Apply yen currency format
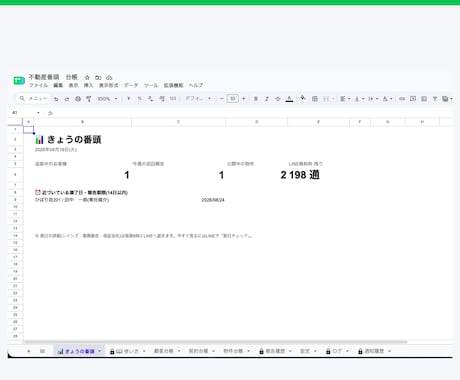This screenshot has width=460, height=380. click(x=129, y=99)
